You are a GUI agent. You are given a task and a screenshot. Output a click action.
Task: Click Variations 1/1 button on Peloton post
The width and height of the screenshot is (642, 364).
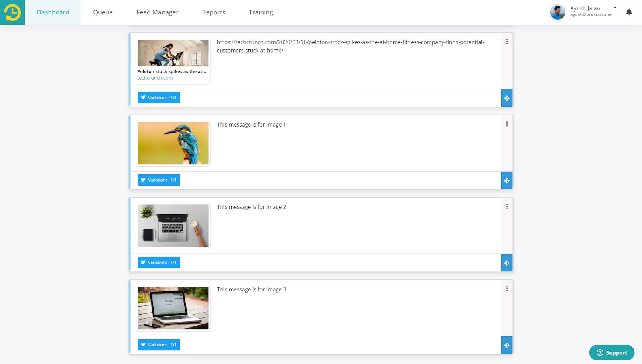point(159,97)
